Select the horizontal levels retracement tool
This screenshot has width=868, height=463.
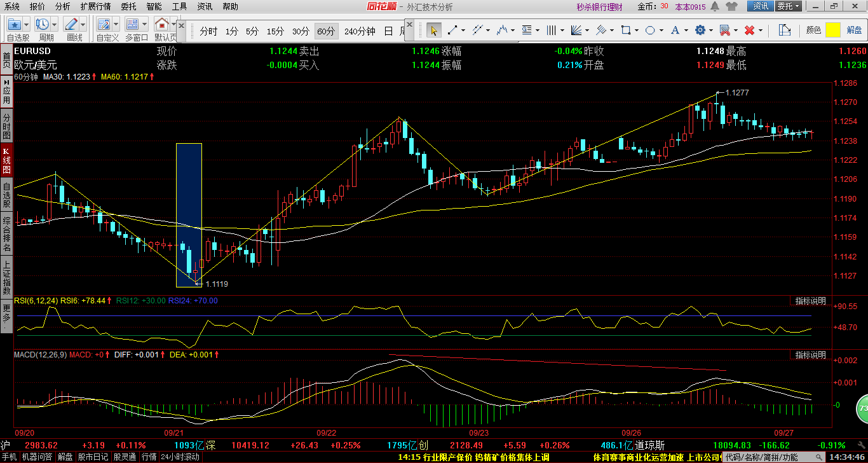[x=526, y=30]
